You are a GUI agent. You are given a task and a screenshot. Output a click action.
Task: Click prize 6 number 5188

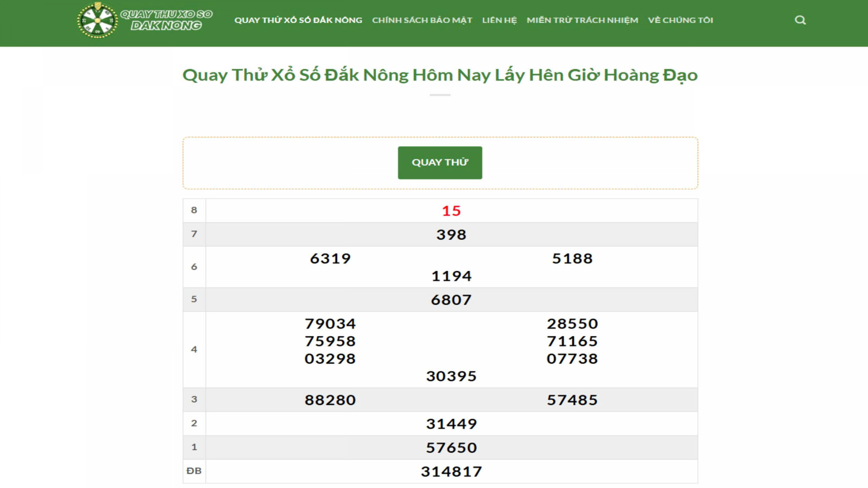(572, 259)
